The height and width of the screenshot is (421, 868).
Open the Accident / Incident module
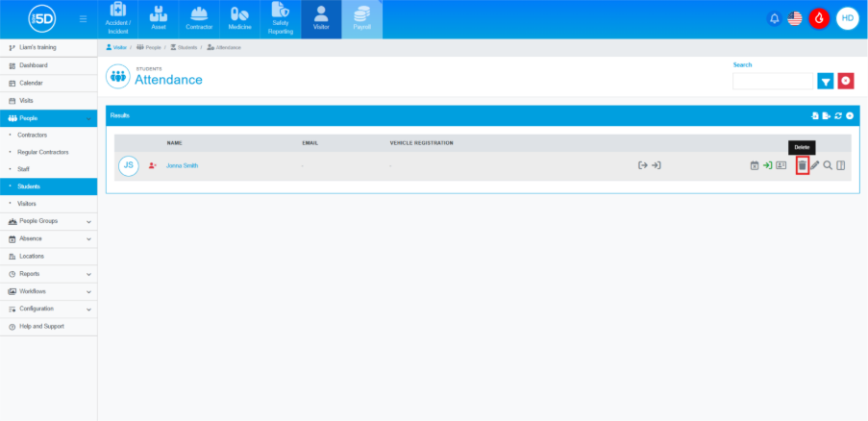point(118,19)
